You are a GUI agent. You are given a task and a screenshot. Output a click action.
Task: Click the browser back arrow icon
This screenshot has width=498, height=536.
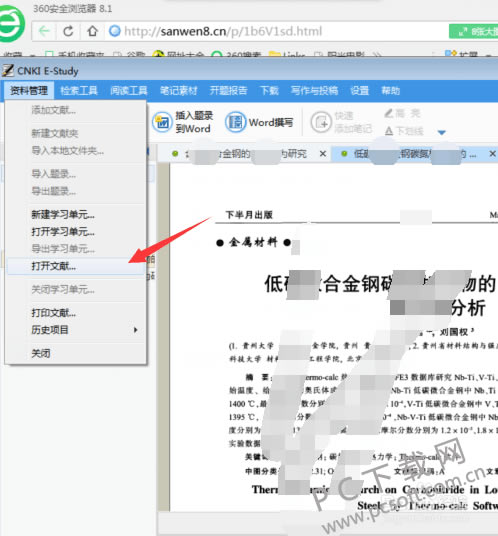pos(44,31)
